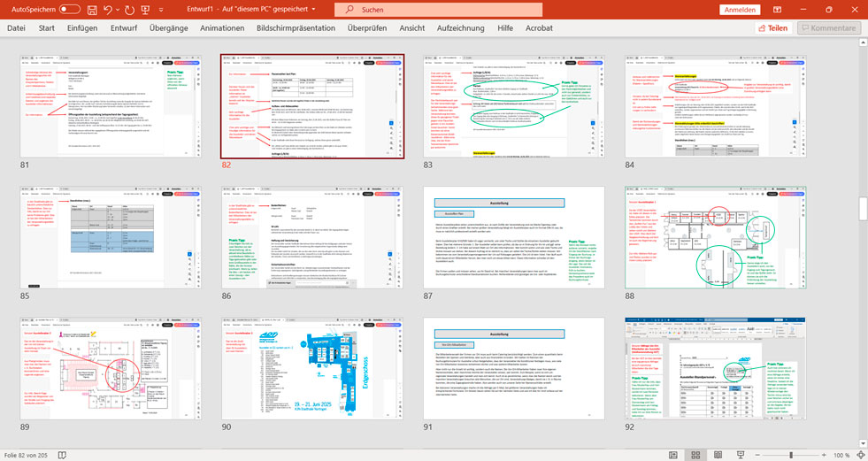Open the Bildschirmpräsentation tab
868x461 pixels.
296,27
